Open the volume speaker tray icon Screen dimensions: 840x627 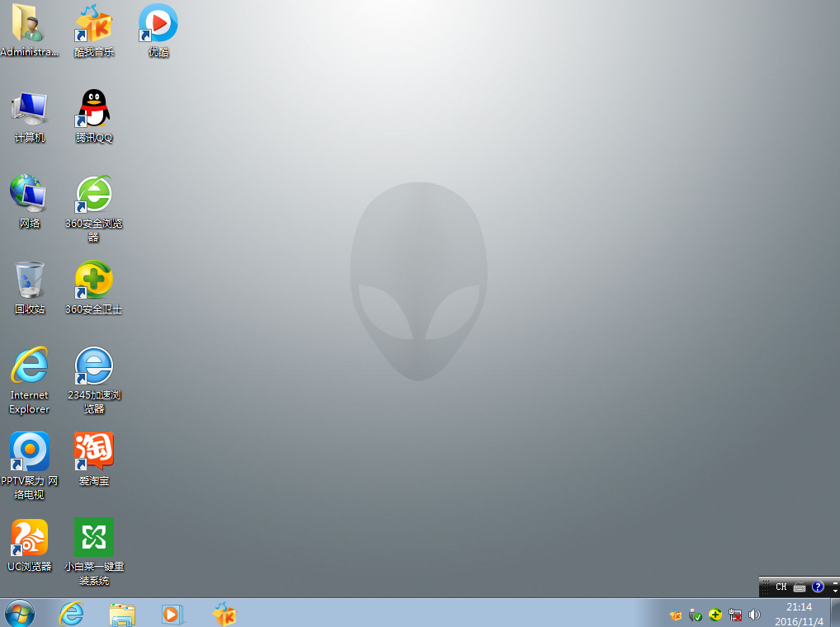click(x=754, y=615)
